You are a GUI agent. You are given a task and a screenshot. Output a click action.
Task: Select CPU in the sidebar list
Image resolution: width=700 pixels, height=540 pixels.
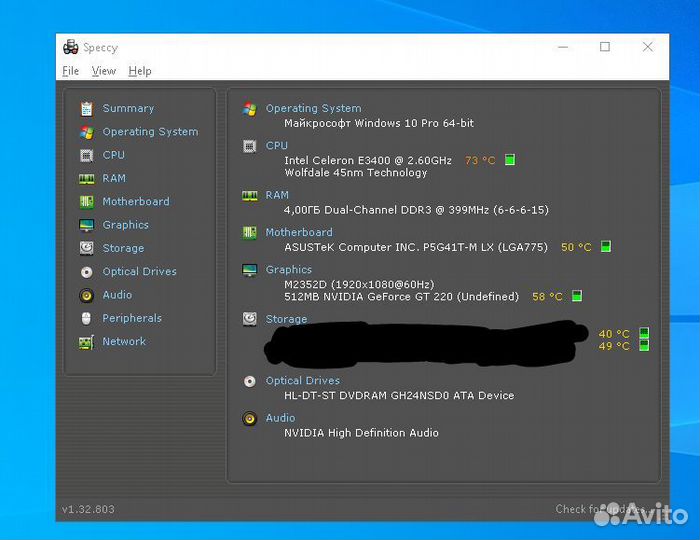point(113,155)
